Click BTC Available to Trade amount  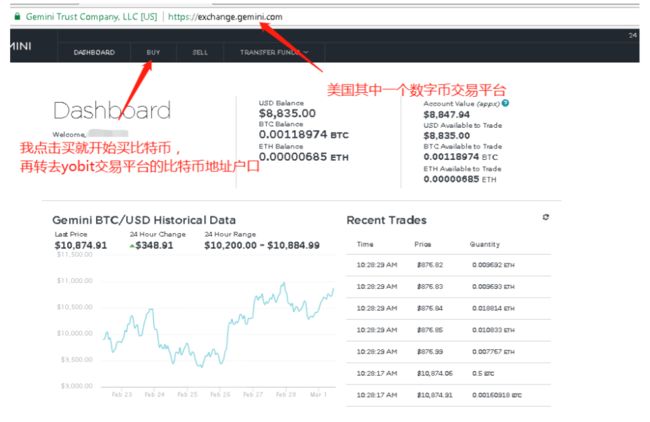(460, 157)
